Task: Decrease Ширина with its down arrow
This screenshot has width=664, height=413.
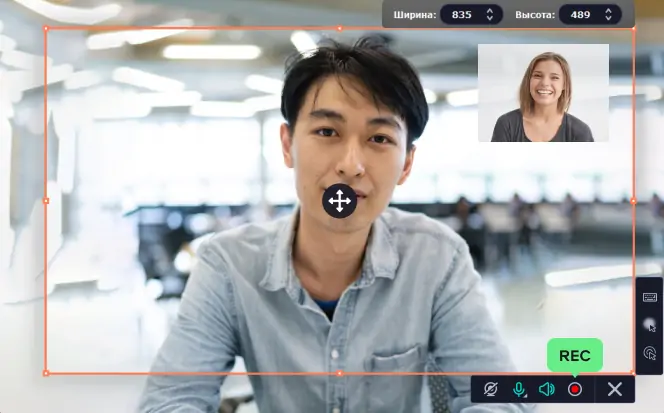Action: tap(490, 19)
